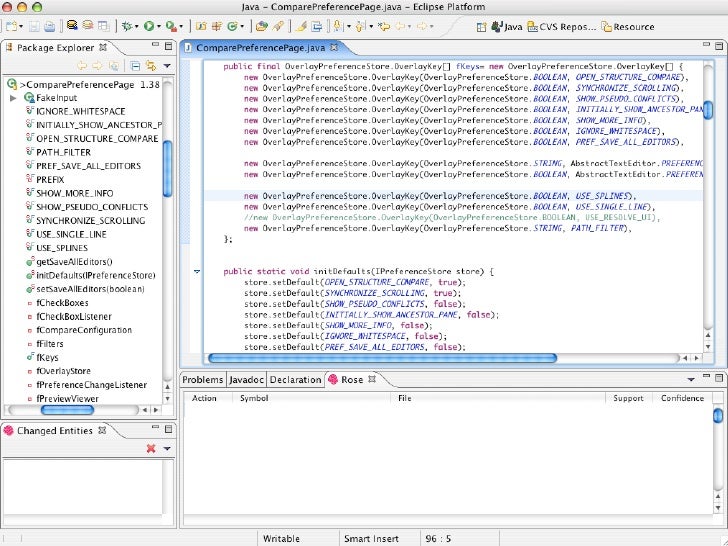Screen dimensions: 728x546
Task: Collapse the initDefaults method fold marker
Action: point(196,271)
